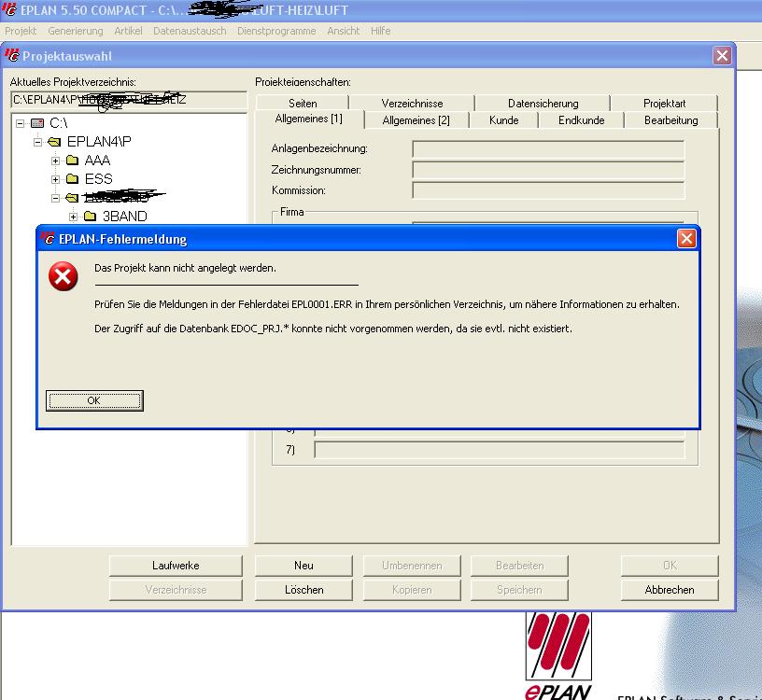This screenshot has width=762, height=700.
Task: Select the EPLAN4\P open folder icon
Action: 54,142
